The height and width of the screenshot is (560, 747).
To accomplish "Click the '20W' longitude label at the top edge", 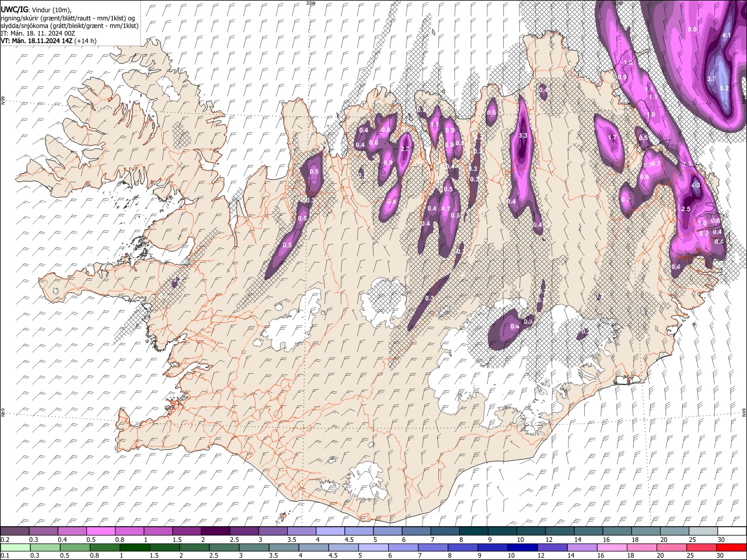I will click(310, 3).
